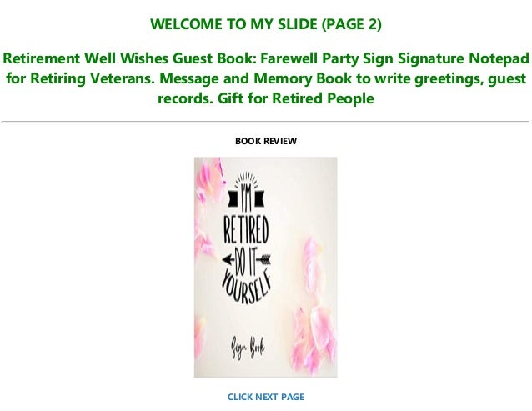Click the BOOK REVIEW label
The width and height of the screenshot is (532, 411).
coord(266,141)
